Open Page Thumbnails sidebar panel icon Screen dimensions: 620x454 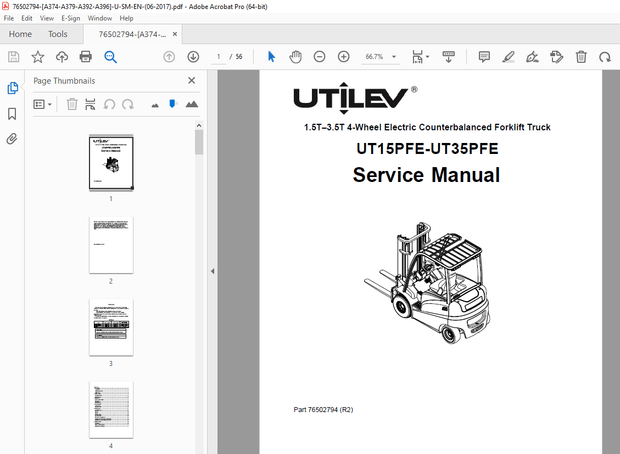tap(12, 88)
